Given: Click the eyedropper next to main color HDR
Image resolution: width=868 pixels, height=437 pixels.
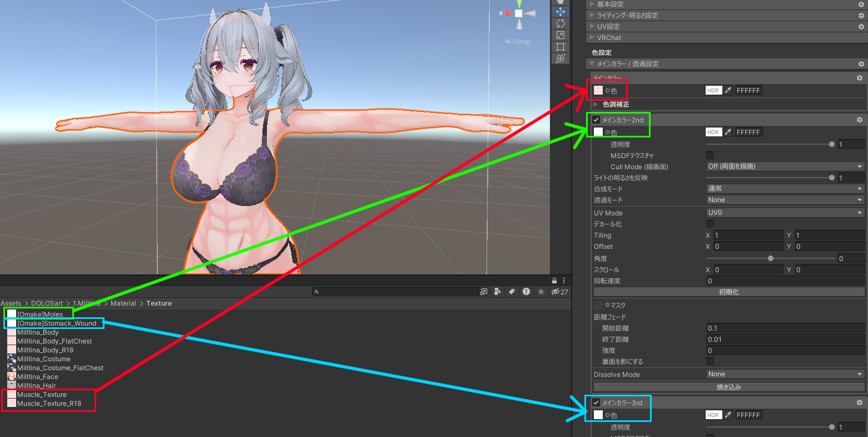Looking at the screenshot, I should pyautogui.click(x=728, y=90).
